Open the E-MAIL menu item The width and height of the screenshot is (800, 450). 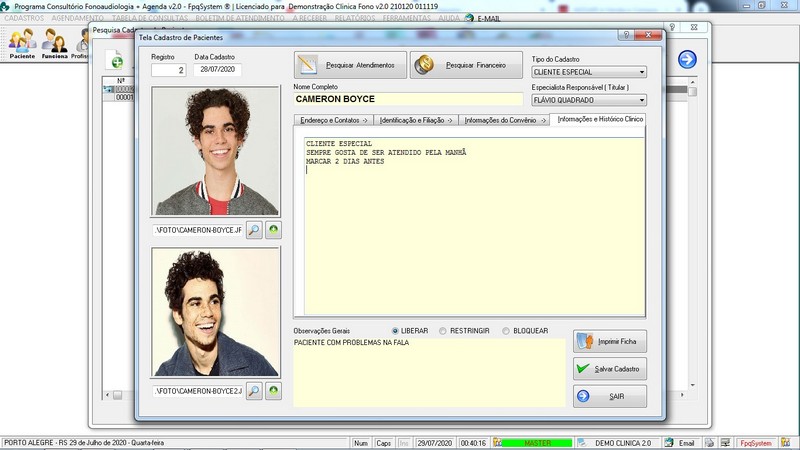click(x=489, y=18)
